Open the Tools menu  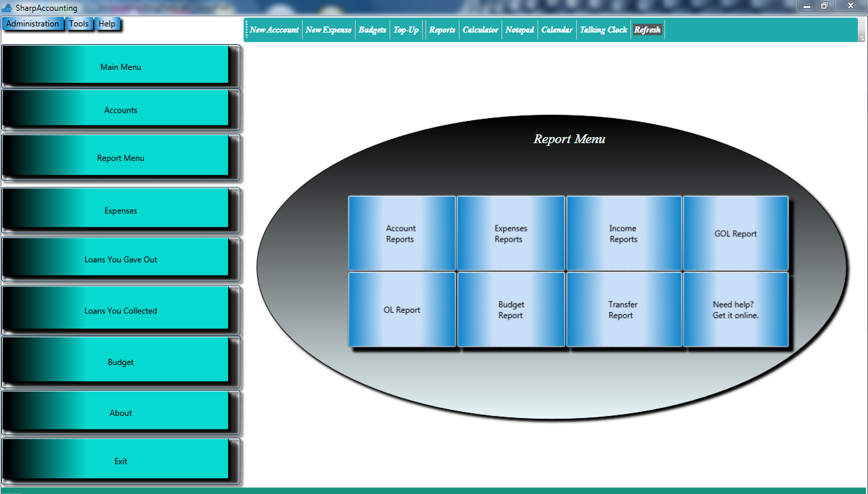pos(79,24)
